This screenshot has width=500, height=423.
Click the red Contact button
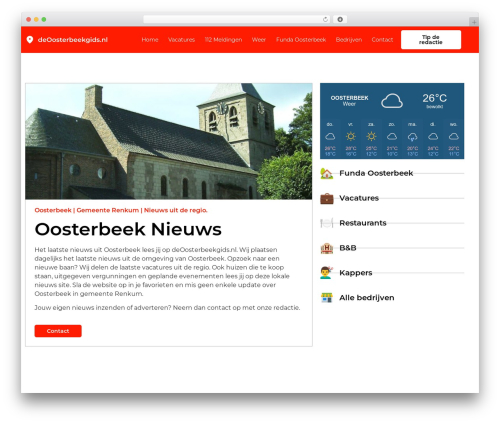point(58,331)
